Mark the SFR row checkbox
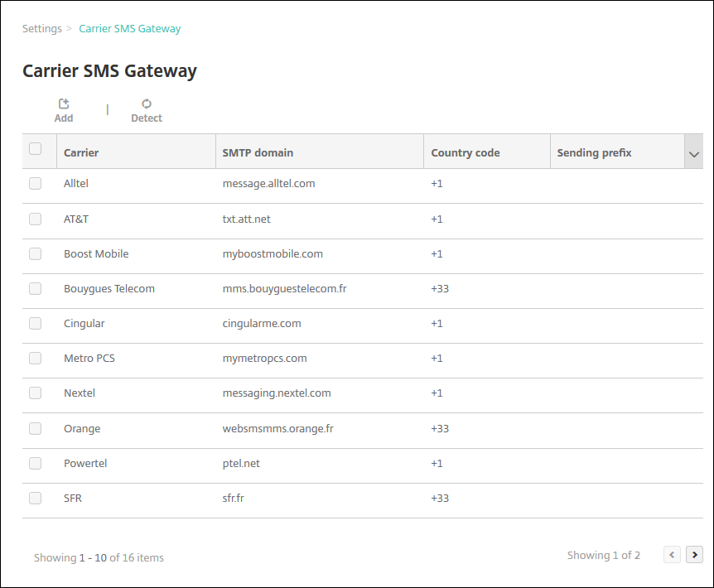The width and height of the screenshot is (714, 588). 35,498
